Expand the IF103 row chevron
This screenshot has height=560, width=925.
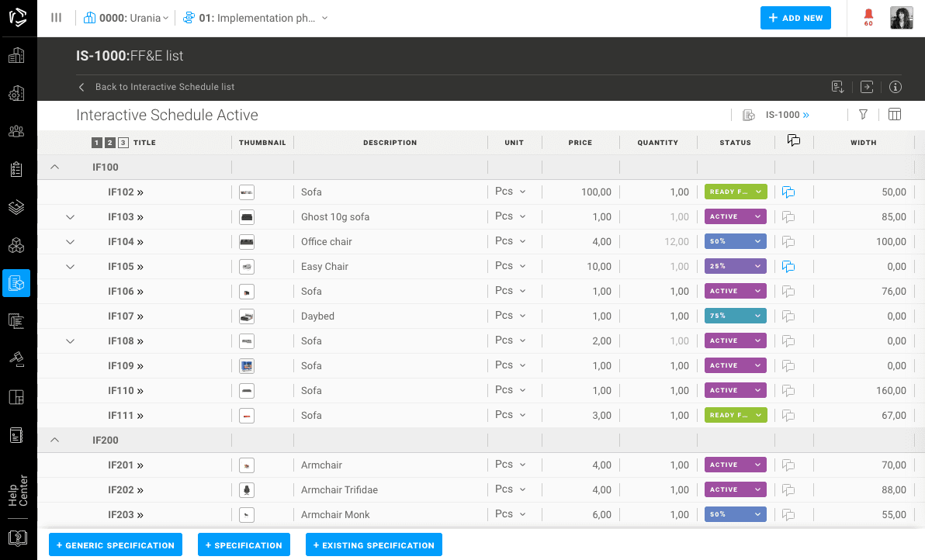click(71, 217)
